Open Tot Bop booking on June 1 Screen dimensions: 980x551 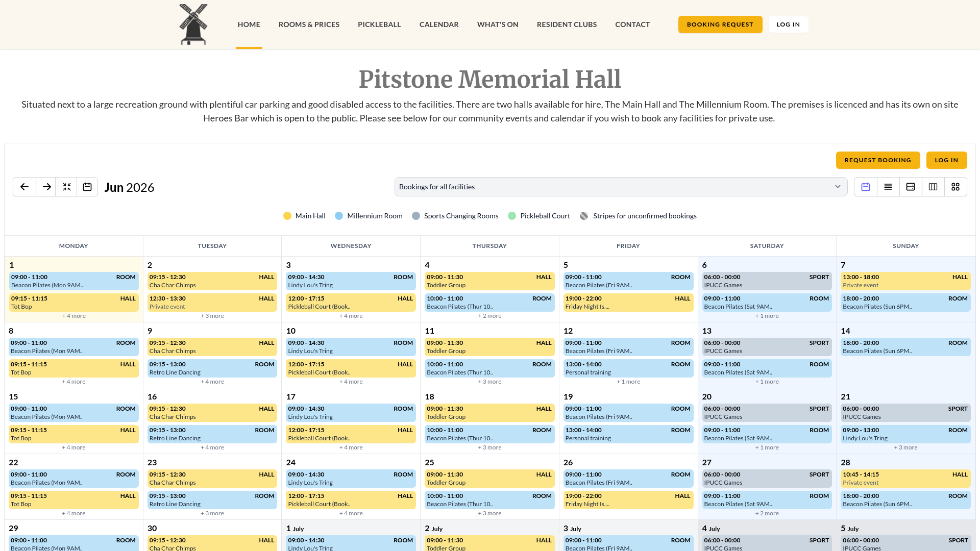pos(73,303)
